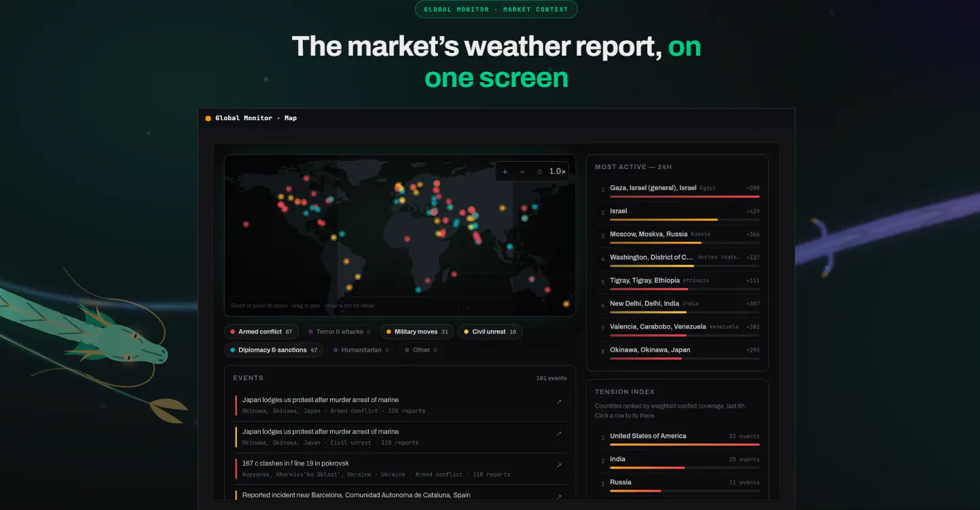This screenshot has width=980, height=510.
Task: Toggle the Military moves filter chip
Action: (x=418, y=331)
